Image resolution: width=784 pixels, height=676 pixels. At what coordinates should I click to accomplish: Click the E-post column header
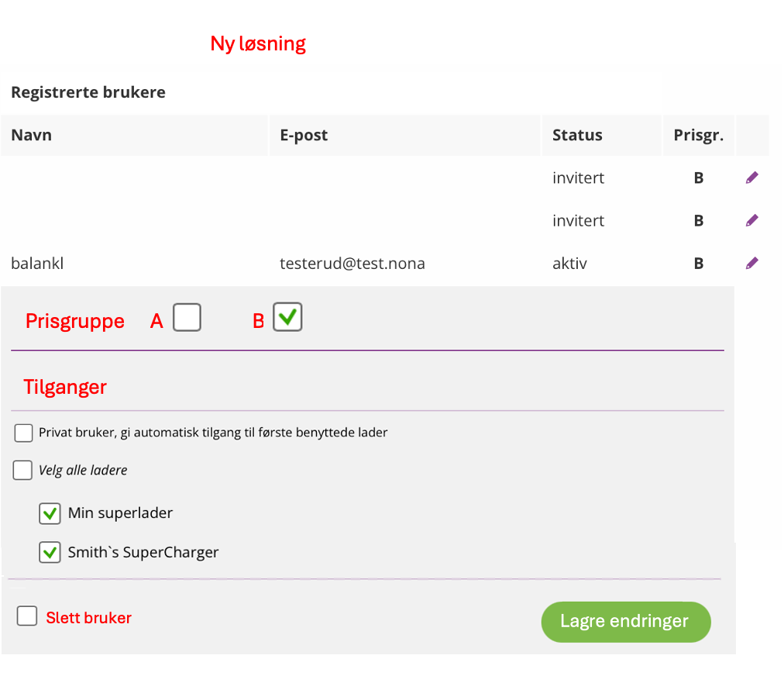(x=304, y=135)
